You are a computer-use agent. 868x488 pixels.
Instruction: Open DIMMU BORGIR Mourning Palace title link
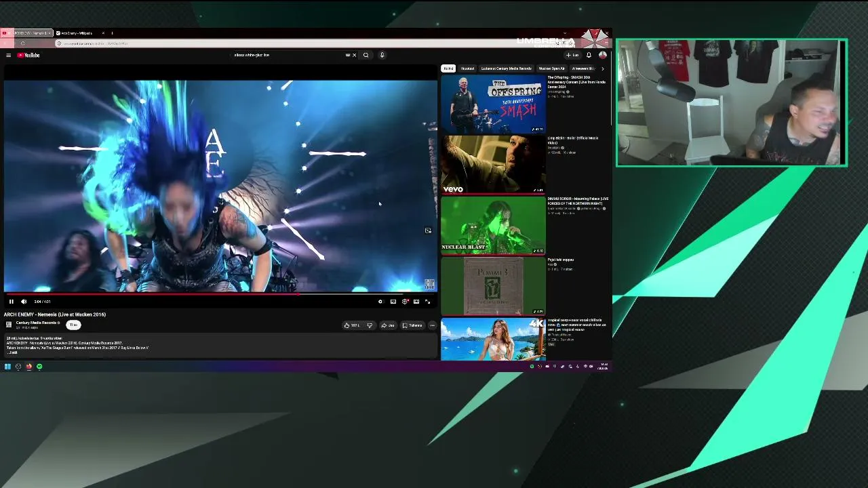pos(578,201)
